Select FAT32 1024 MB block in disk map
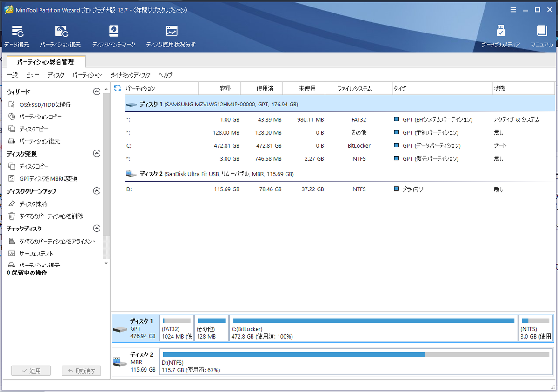This screenshot has width=558, height=392. [x=177, y=328]
